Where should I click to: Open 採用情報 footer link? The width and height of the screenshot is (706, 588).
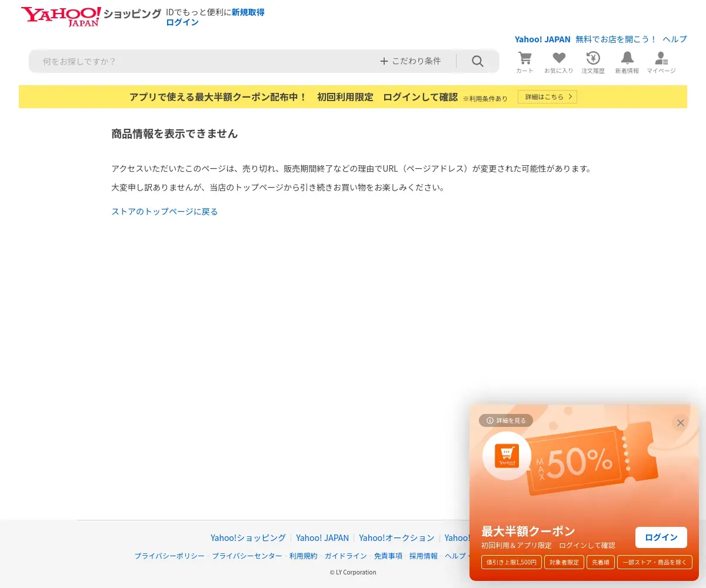tap(424, 556)
